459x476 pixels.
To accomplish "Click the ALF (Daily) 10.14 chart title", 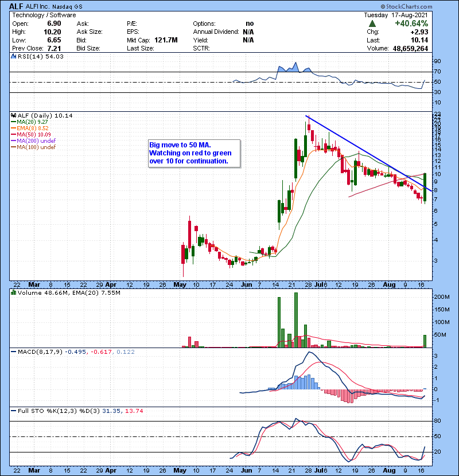I will click(45, 115).
